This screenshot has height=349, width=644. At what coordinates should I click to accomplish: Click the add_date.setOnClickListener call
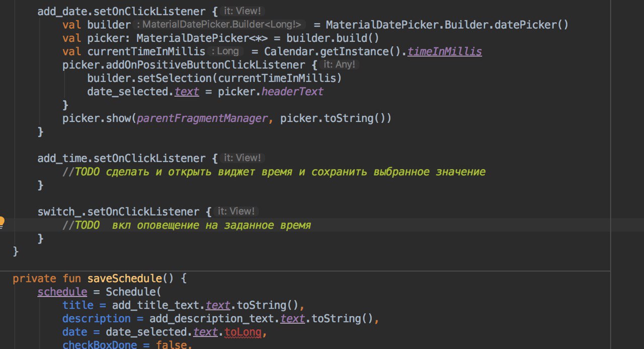coord(121,11)
